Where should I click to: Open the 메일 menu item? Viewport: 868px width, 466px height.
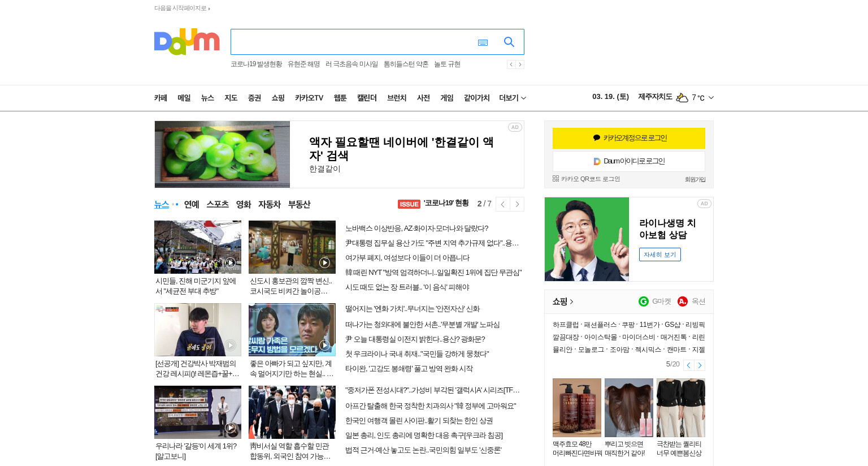click(x=184, y=98)
